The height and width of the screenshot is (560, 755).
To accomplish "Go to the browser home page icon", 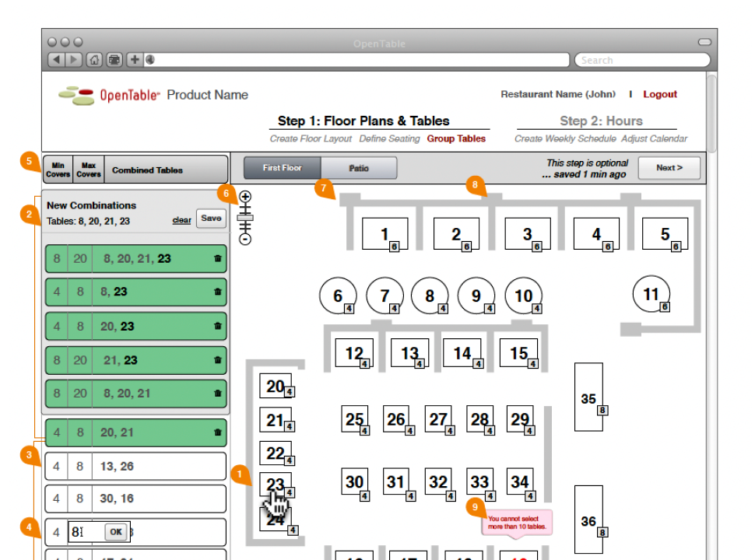I will 94,60.
